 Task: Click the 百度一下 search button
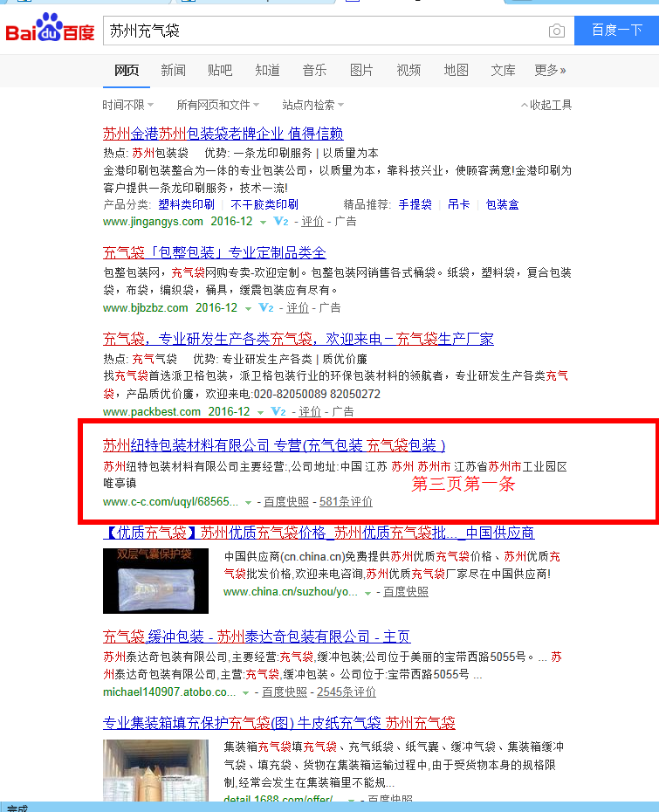point(616,31)
